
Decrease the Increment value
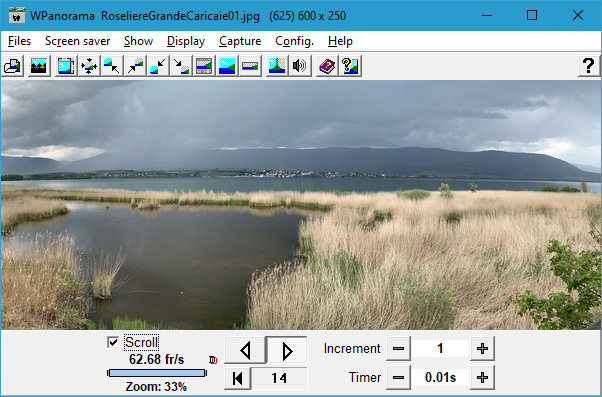click(x=399, y=349)
